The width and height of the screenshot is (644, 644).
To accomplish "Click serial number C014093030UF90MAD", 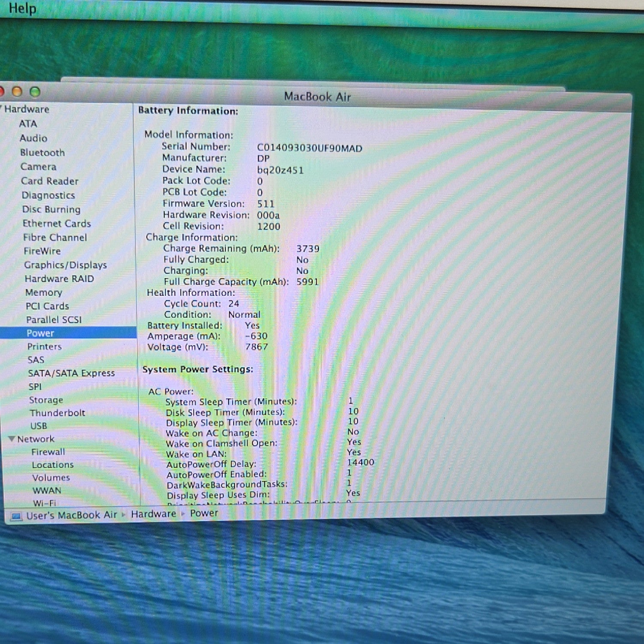I will point(310,149).
